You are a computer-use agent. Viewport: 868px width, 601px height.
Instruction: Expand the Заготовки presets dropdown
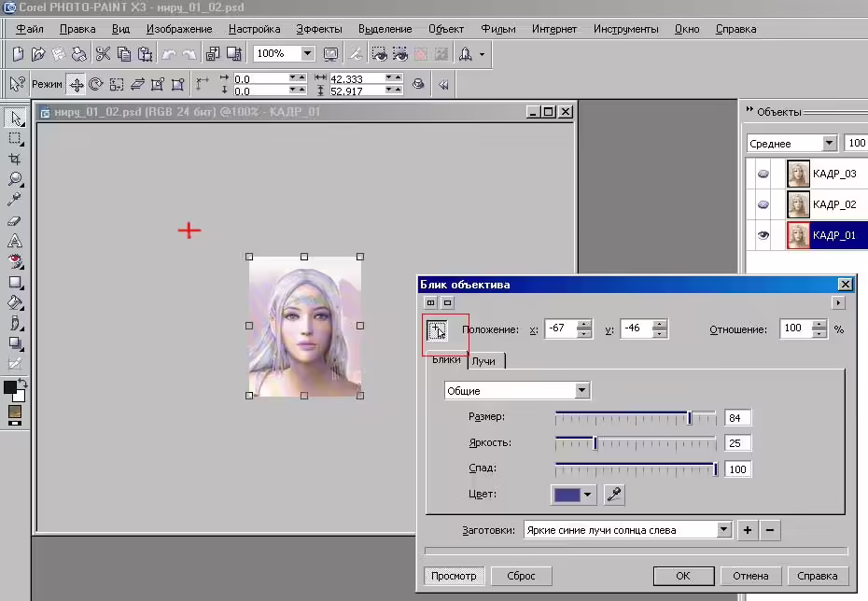point(723,530)
